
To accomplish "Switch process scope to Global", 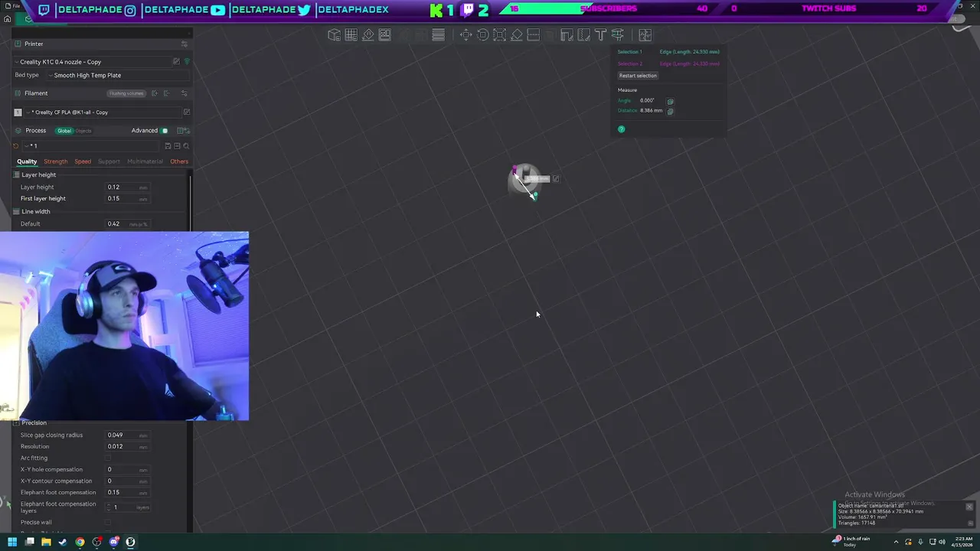I will 64,131.
